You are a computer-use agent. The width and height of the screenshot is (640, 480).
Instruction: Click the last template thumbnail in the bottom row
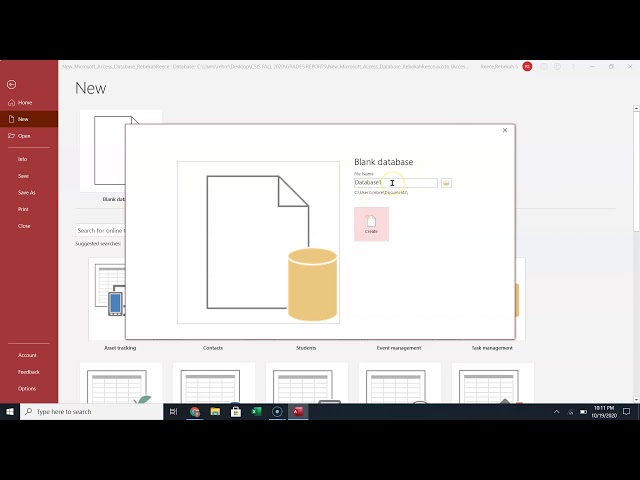(493, 383)
